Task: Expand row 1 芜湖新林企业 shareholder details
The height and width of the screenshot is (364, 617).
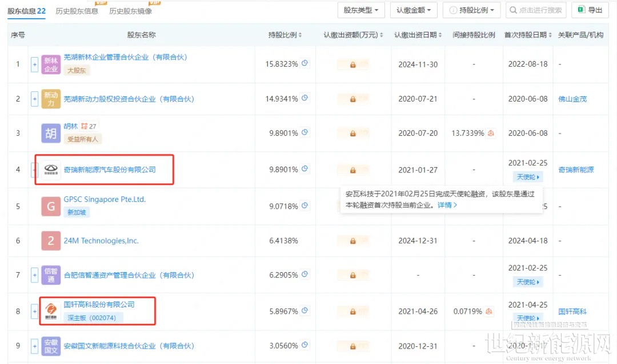Action: point(34,64)
